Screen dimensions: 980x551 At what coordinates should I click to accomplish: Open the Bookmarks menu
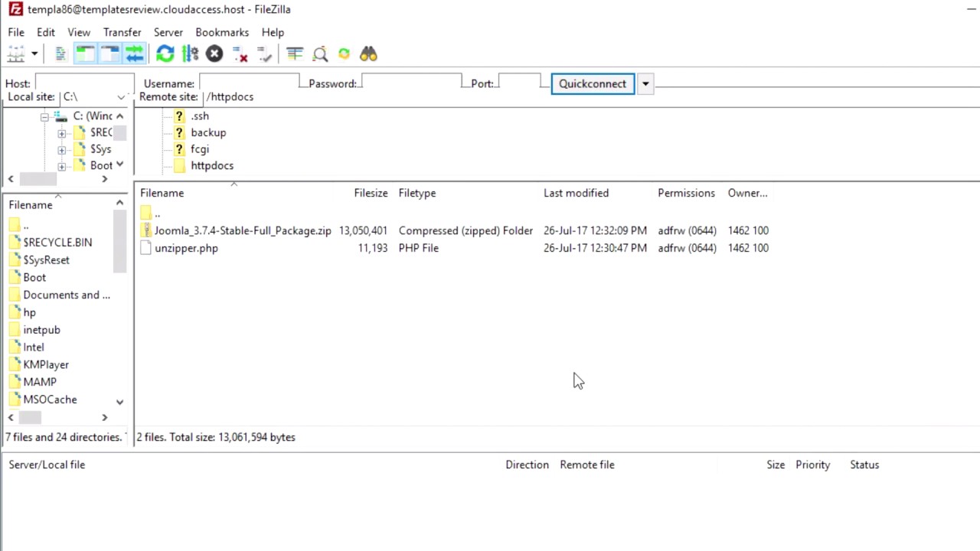[x=222, y=32]
